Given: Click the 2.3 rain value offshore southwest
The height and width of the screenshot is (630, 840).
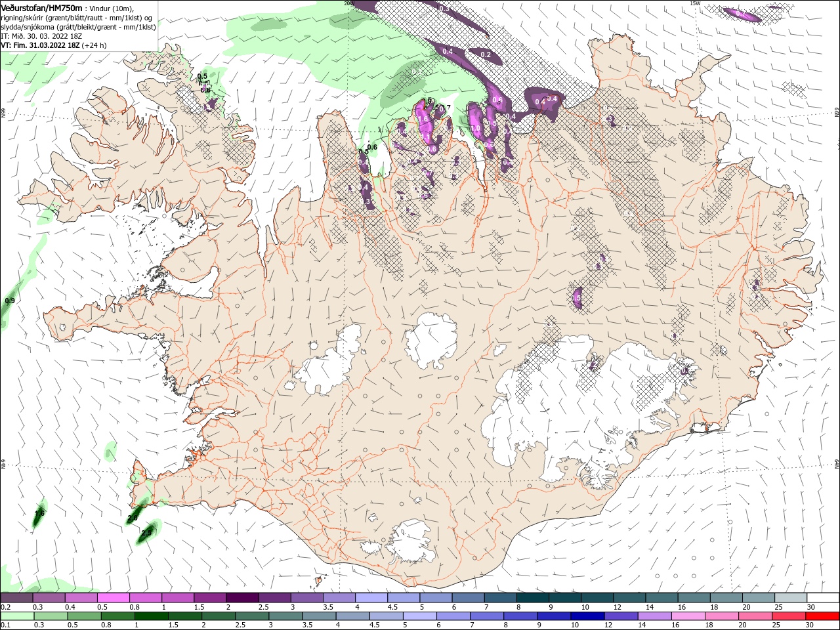Looking at the screenshot, I should coord(146,533).
